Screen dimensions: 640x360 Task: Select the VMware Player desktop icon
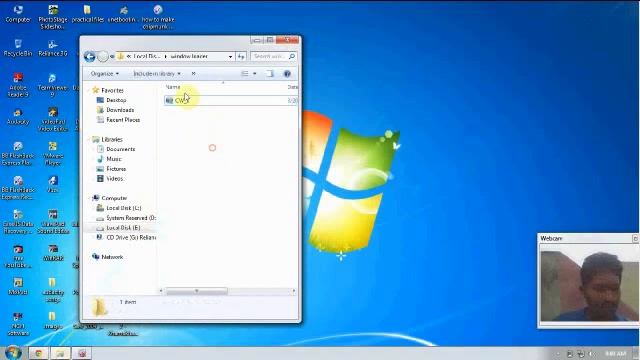[x=53, y=153]
